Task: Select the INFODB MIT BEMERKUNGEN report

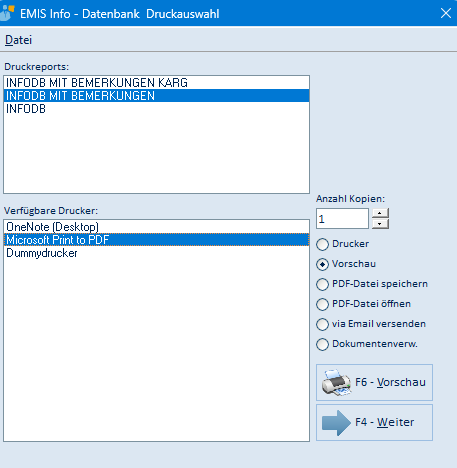Action: tap(156, 96)
